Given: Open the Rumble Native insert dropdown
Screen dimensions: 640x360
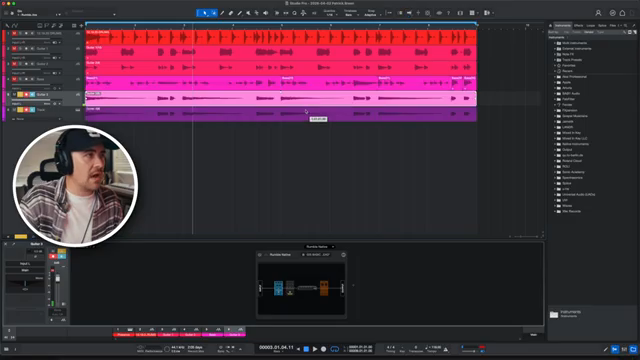Looking at the screenshot, I should pos(320,247).
